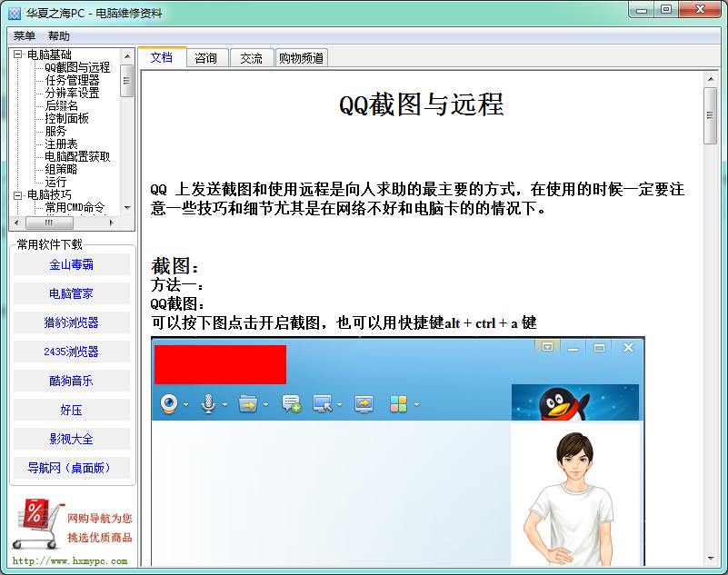Click the microphone voice call icon
This screenshot has height=575, width=728.
208,403
